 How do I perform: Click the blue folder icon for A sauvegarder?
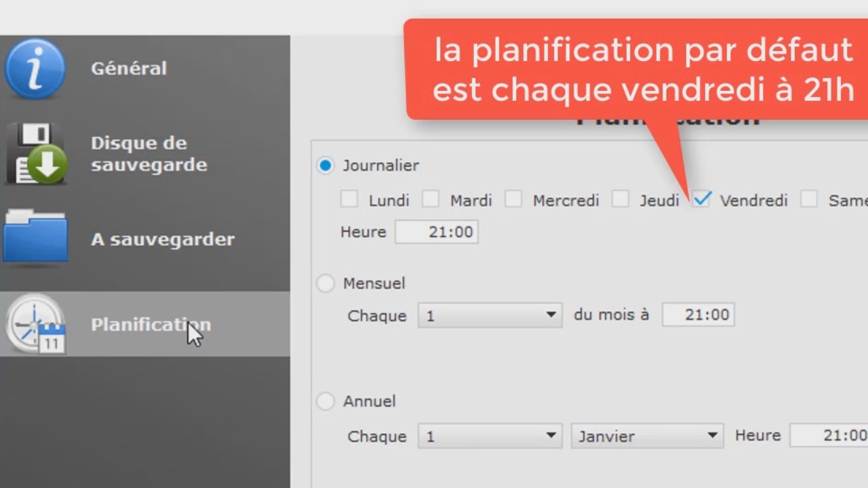tap(35, 237)
